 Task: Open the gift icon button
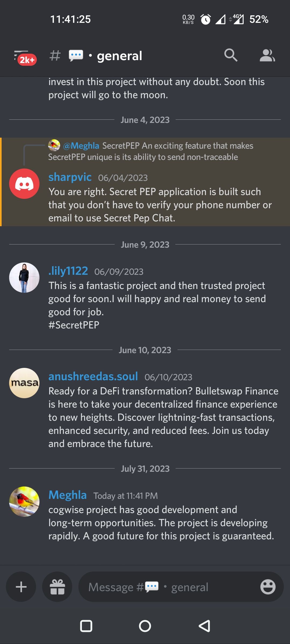57,587
